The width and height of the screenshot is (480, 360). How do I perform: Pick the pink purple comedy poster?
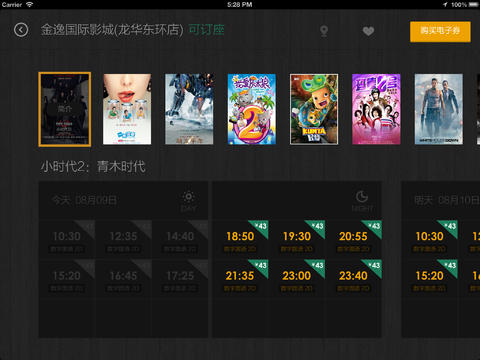[x=376, y=109]
